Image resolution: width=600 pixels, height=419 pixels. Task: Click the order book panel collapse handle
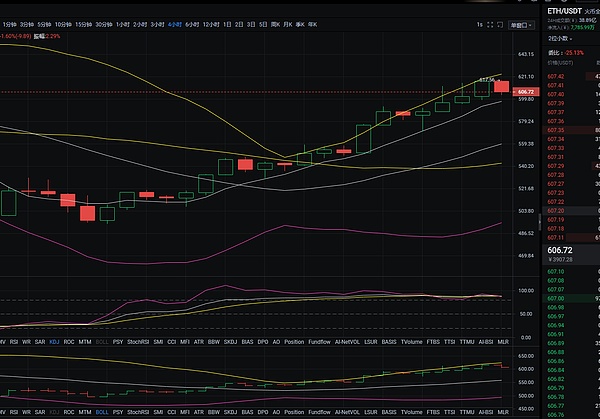click(x=540, y=222)
